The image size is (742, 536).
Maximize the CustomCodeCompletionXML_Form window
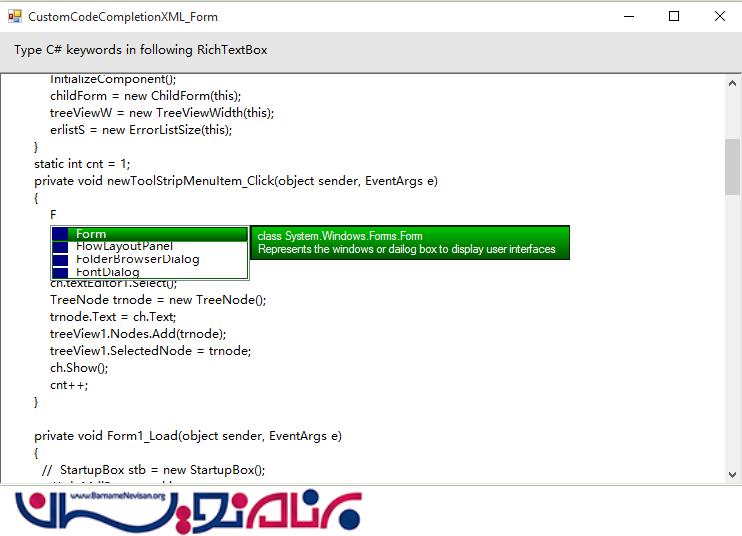click(674, 17)
